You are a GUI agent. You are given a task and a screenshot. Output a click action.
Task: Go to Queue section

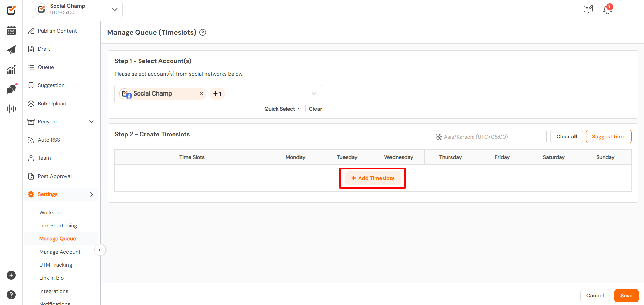click(x=46, y=67)
